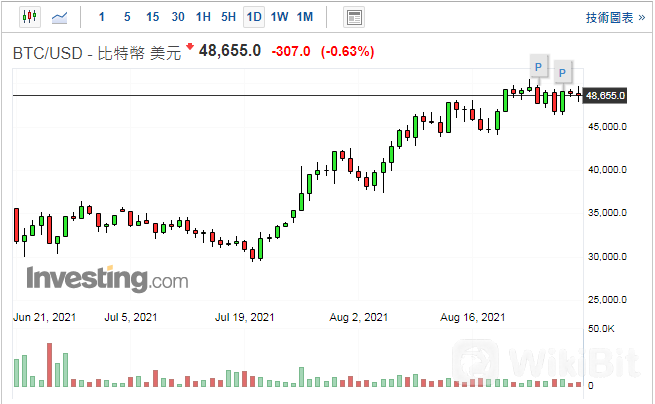Click the (-0.63%) percent change
Viewport: 655px width, 404px height.
348,52
